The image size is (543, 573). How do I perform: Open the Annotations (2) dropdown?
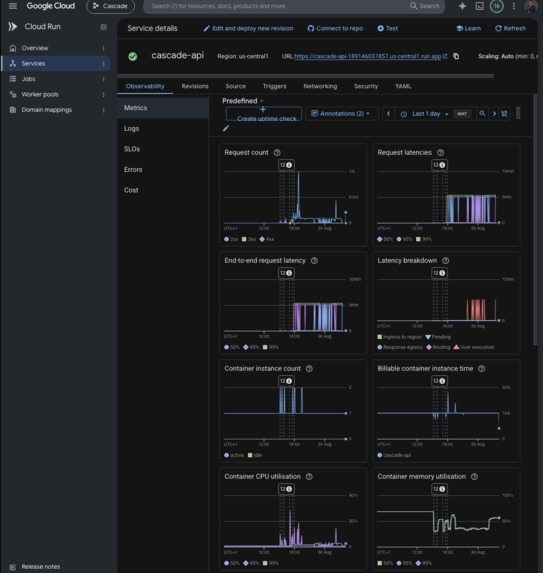(341, 114)
